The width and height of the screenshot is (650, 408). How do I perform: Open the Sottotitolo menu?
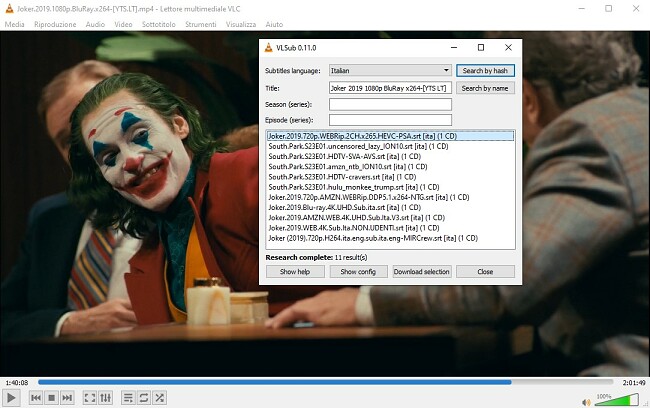[x=159, y=24]
